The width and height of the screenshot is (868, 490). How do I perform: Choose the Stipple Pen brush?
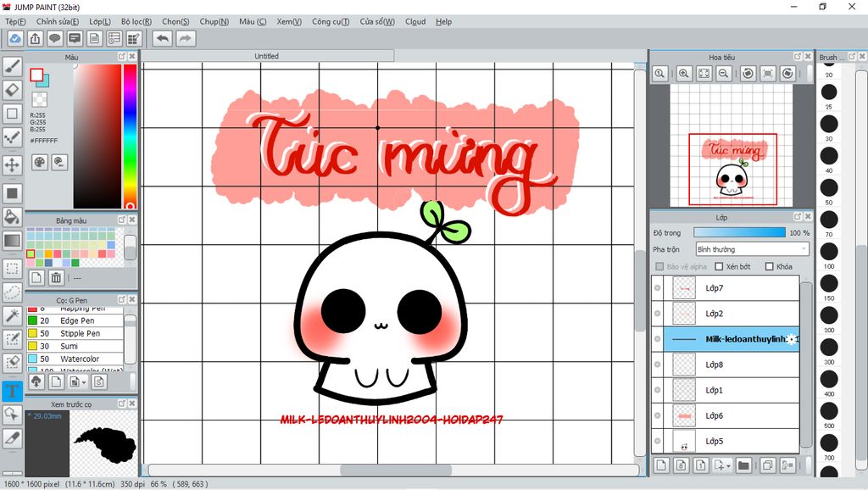pos(75,333)
